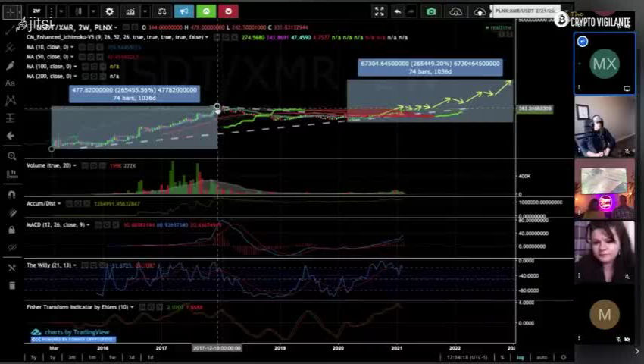The image size is (644, 364).
Task: Select the Aa text annotation tool
Action: click(x=10, y=83)
